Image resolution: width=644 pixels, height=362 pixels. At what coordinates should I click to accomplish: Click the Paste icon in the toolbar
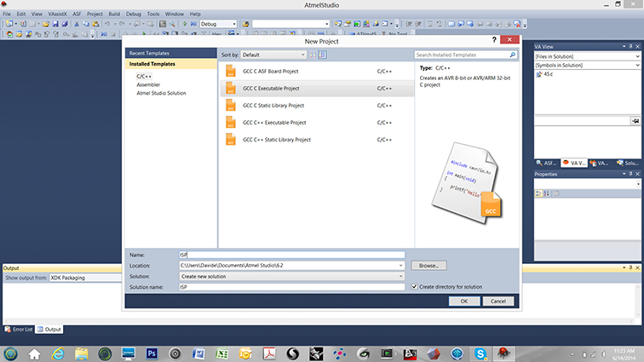click(95, 24)
